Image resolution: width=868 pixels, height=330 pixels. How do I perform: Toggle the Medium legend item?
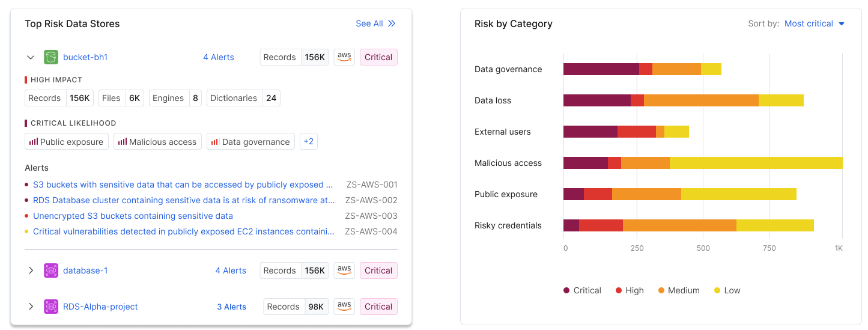[x=678, y=290]
